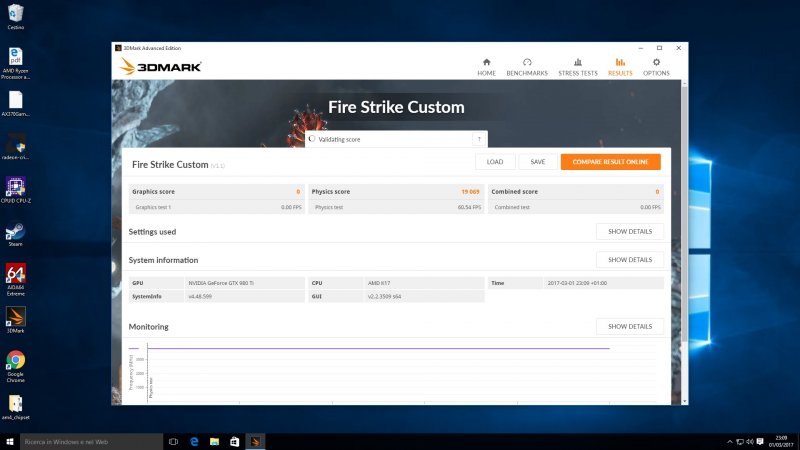The width and height of the screenshot is (800, 450).
Task: Click the Save result button
Action: pos(538,162)
